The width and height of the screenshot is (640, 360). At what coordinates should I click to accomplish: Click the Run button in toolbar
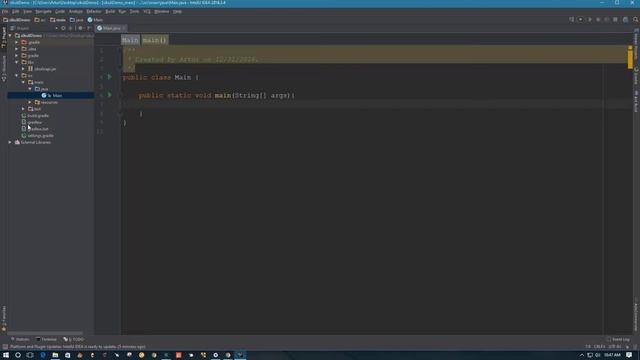pos(590,20)
